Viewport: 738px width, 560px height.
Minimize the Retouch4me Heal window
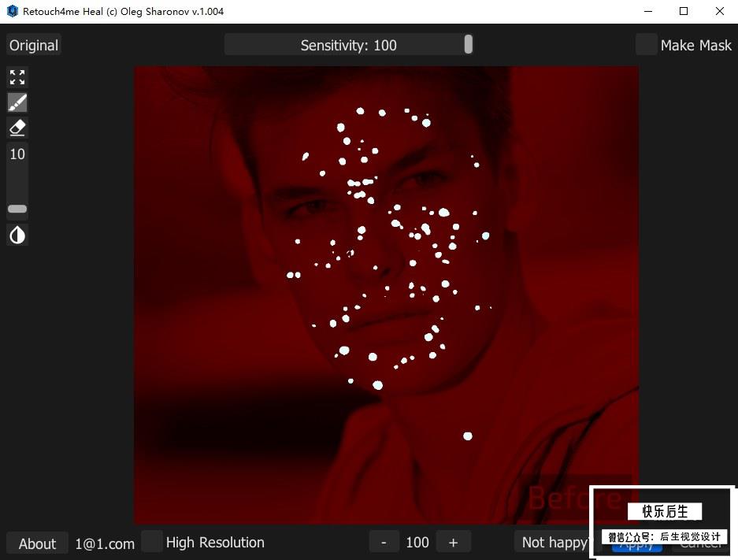(648, 11)
